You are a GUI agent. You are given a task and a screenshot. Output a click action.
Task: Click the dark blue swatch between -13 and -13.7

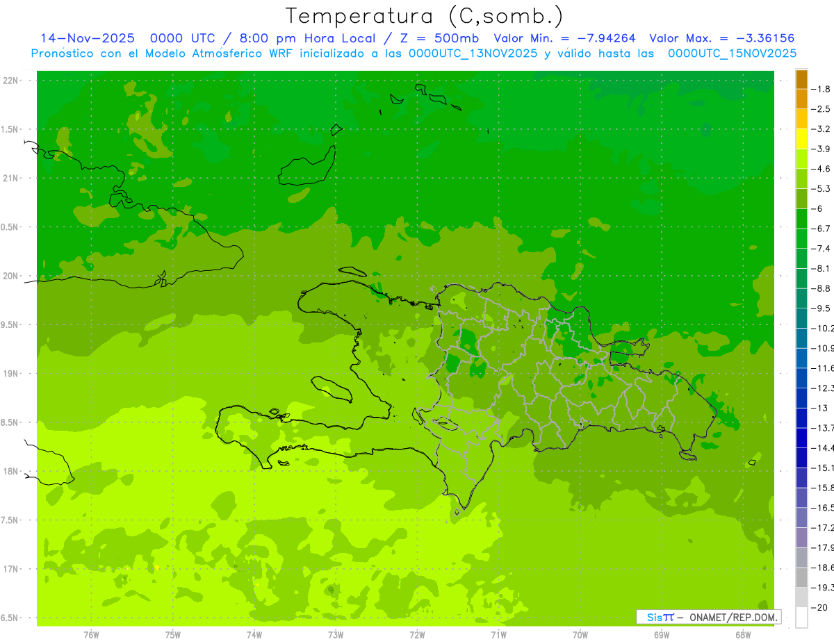point(802,418)
